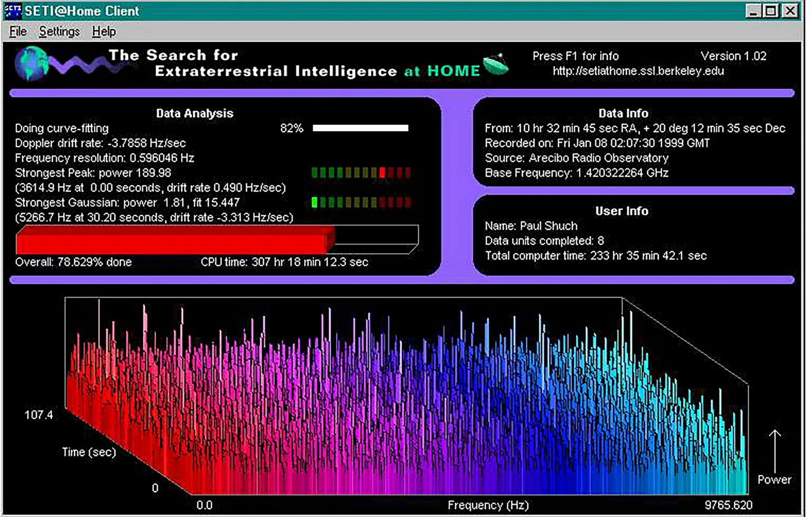812x517 pixels.
Task: Click the User Info panel header
Action: 622,211
